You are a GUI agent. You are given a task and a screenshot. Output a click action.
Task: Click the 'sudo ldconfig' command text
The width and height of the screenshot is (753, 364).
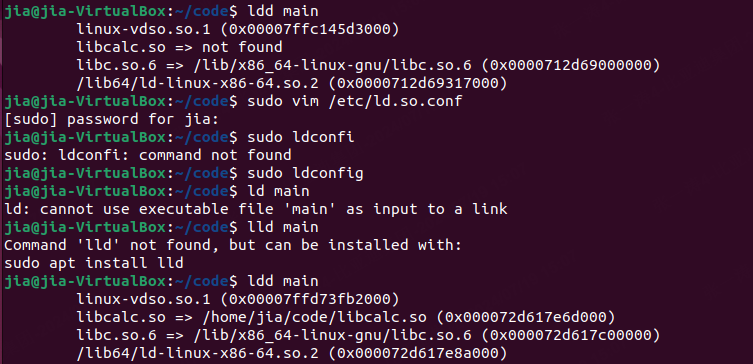point(305,173)
